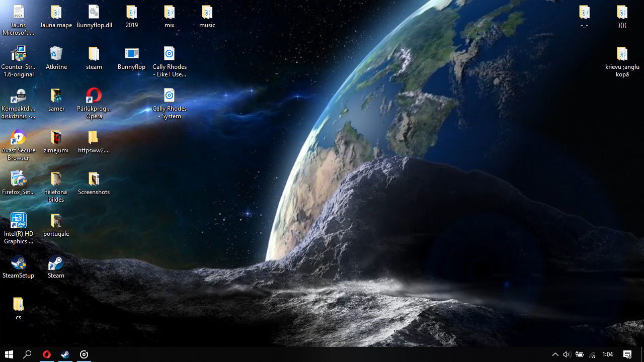Open the Windows Start menu
This screenshot has width=644, height=362.
coord(9,354)
